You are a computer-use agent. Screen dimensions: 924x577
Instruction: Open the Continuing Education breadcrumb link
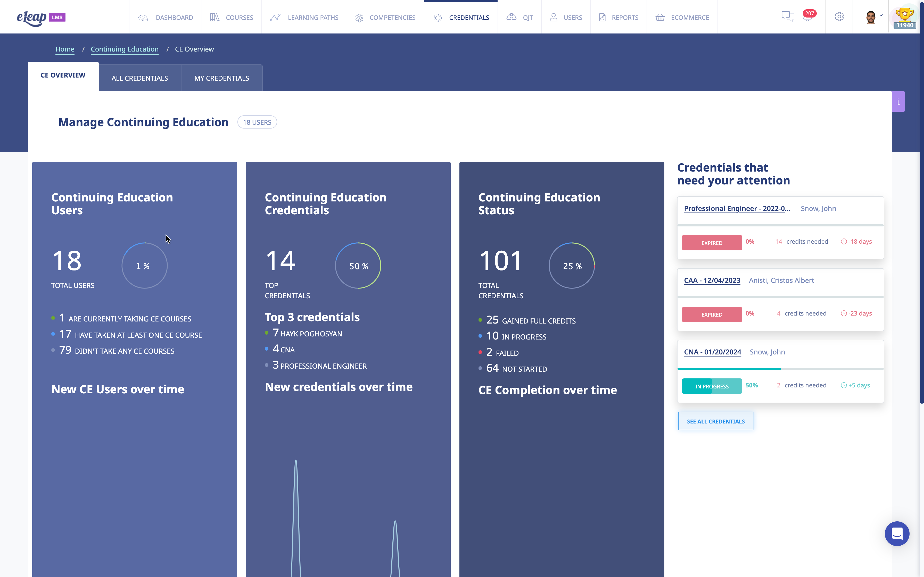(125, 49)
